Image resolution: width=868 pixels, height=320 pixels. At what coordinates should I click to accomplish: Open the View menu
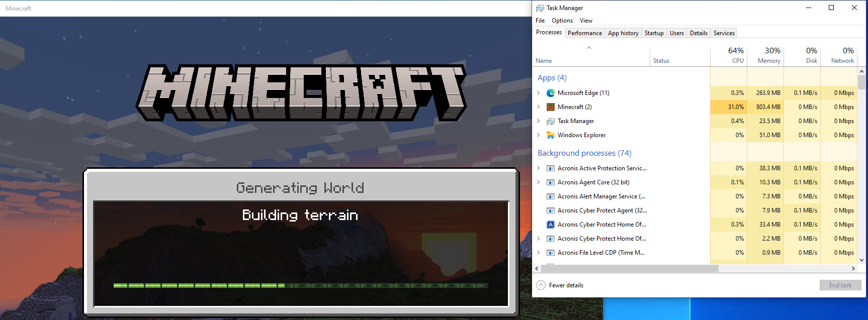tap(586, 21)
